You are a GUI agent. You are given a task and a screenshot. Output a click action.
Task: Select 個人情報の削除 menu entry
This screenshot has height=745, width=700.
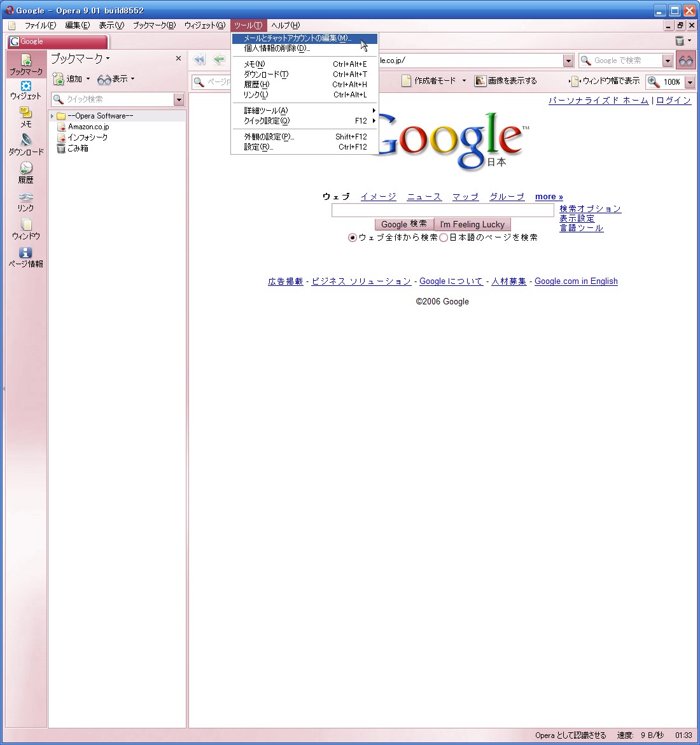[x=304, y=48]
